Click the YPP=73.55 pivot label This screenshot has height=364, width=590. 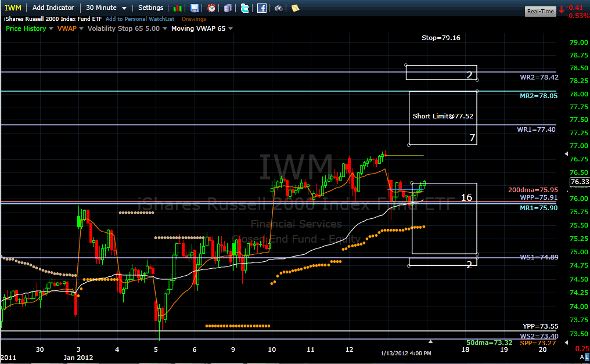click(540, 326)
